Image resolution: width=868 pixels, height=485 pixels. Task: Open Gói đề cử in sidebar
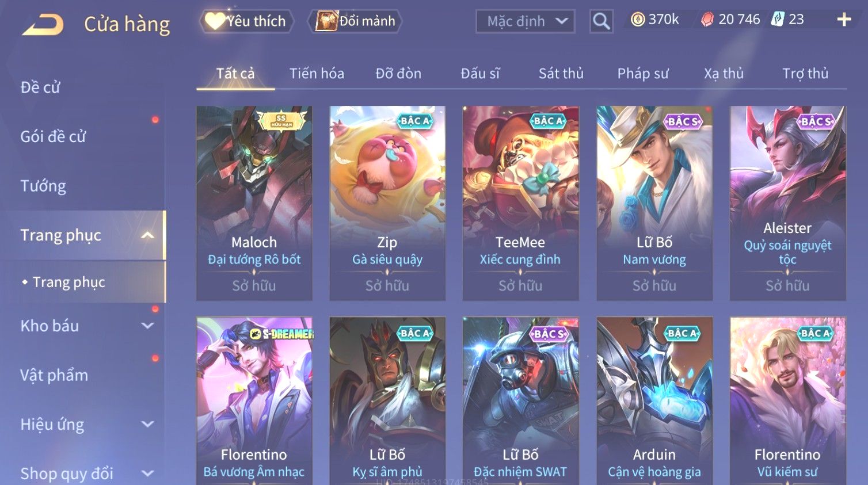[53, 137]
